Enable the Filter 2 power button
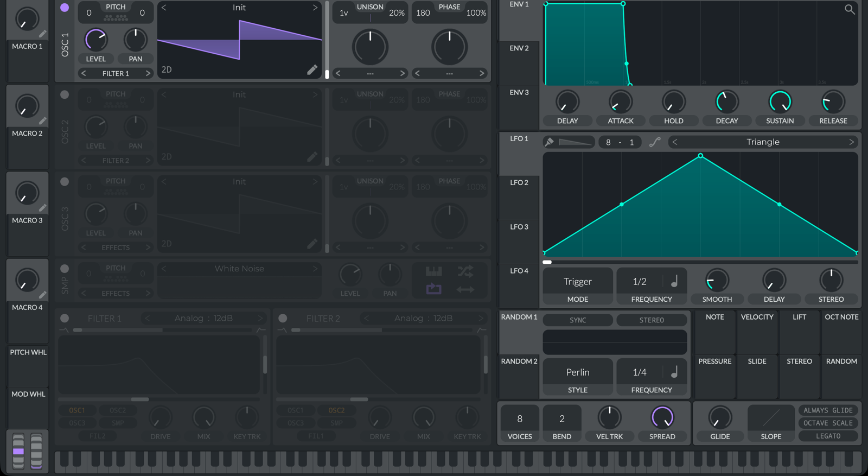This screenshot has width=868, height=476. pyautogui.click(x=283, y=318)
